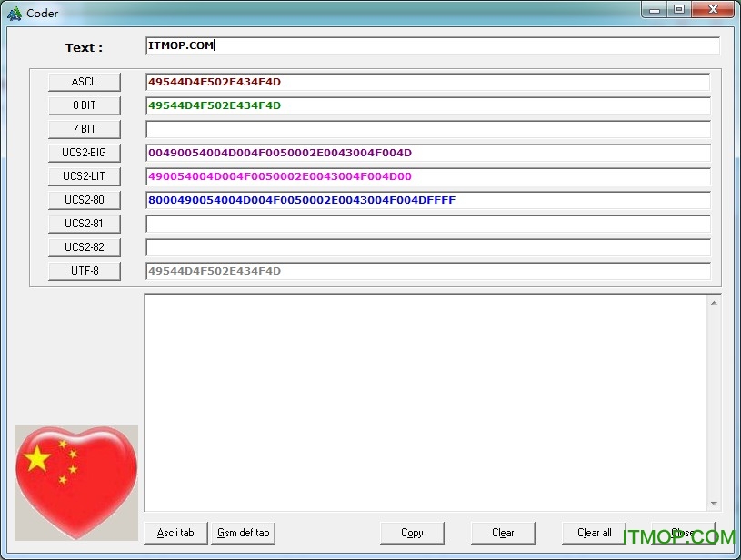Click the UCS2-80 output field
The width and height of the screenshot is (741, 560).
coord(427,200)
